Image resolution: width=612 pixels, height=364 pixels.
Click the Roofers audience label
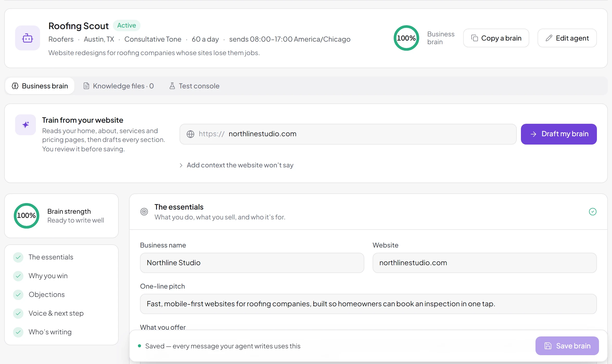61,39
